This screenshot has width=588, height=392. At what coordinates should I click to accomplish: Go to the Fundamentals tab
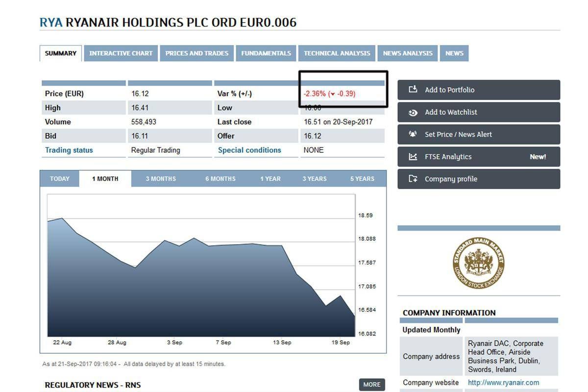click(x=266, y=53)
